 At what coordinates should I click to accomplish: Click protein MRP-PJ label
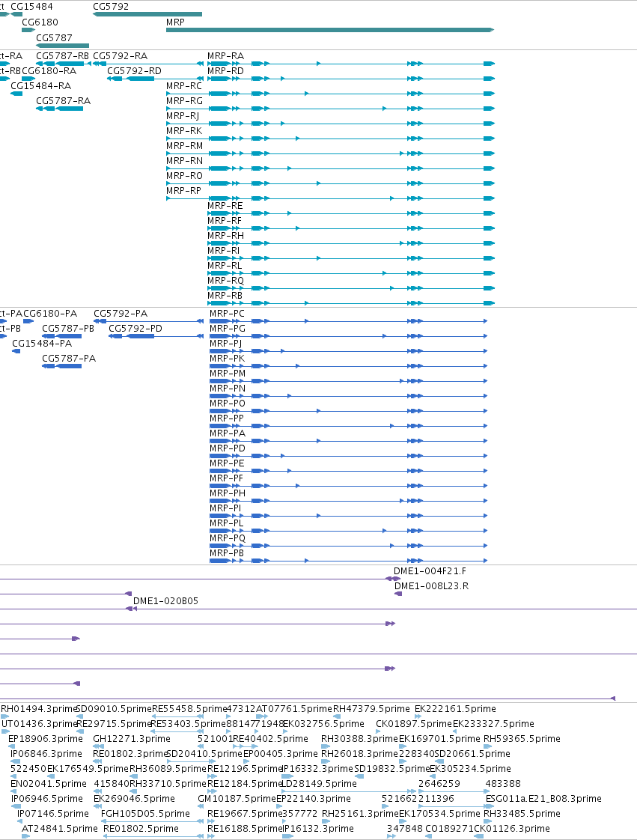pos(225,344)
